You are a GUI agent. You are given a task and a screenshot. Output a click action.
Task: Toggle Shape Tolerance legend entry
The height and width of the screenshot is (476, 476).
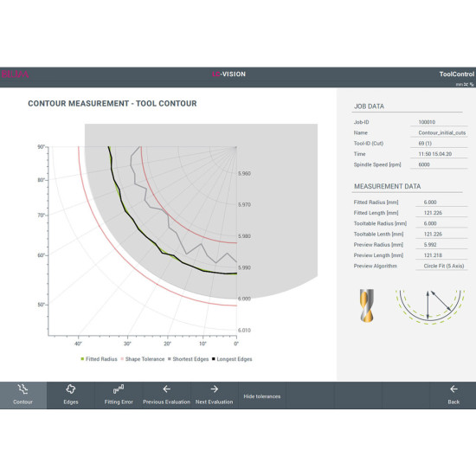pyautogui.click(x=143, y=359)
